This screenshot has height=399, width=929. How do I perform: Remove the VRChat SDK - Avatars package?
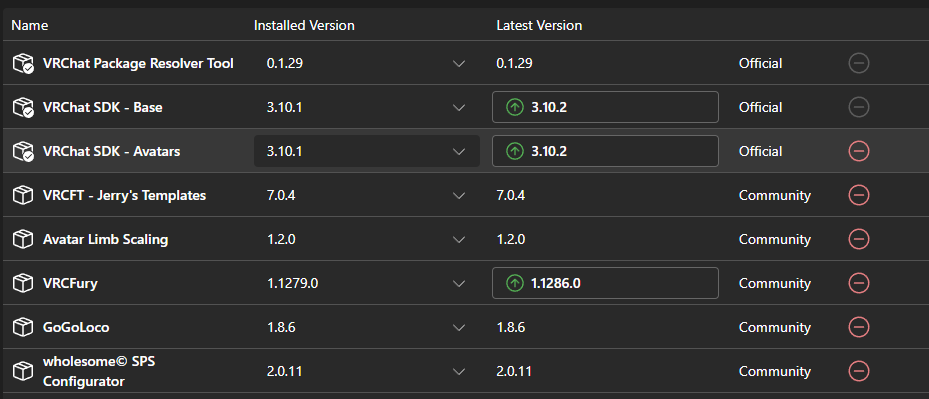[858, 151]
